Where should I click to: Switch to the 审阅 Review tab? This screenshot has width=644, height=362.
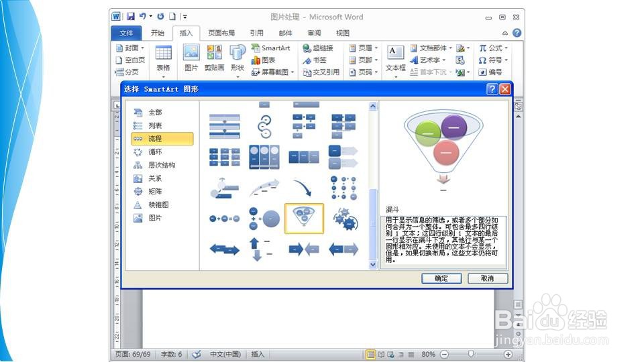(x=314, y=33)
